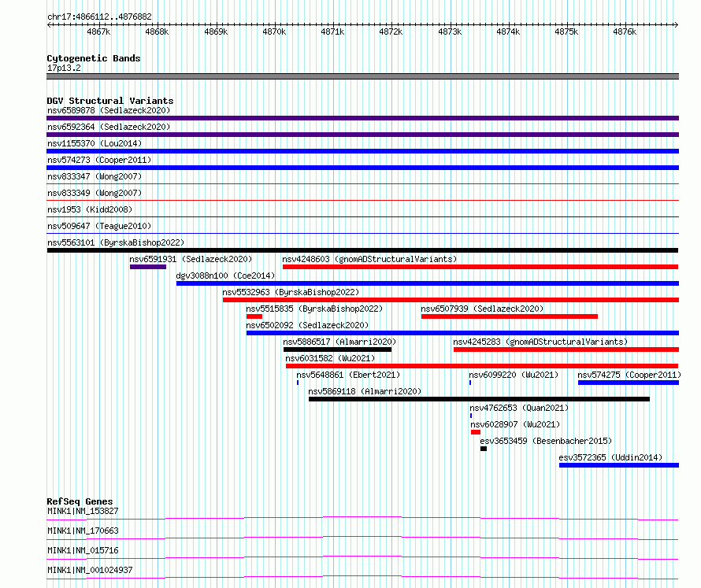Open nsv6031582 (Wu2021) label
The width and height of the screenshot is (701, 588).
[330, 358]
